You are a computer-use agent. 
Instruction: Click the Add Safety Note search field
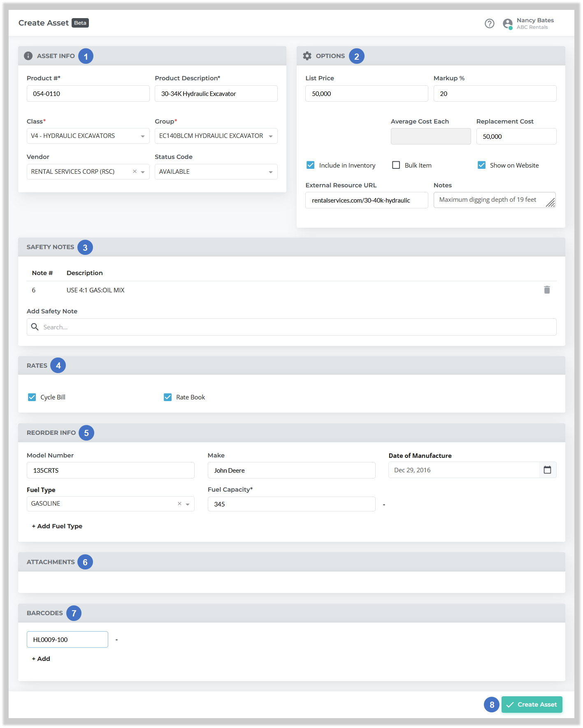click(291, 327)
